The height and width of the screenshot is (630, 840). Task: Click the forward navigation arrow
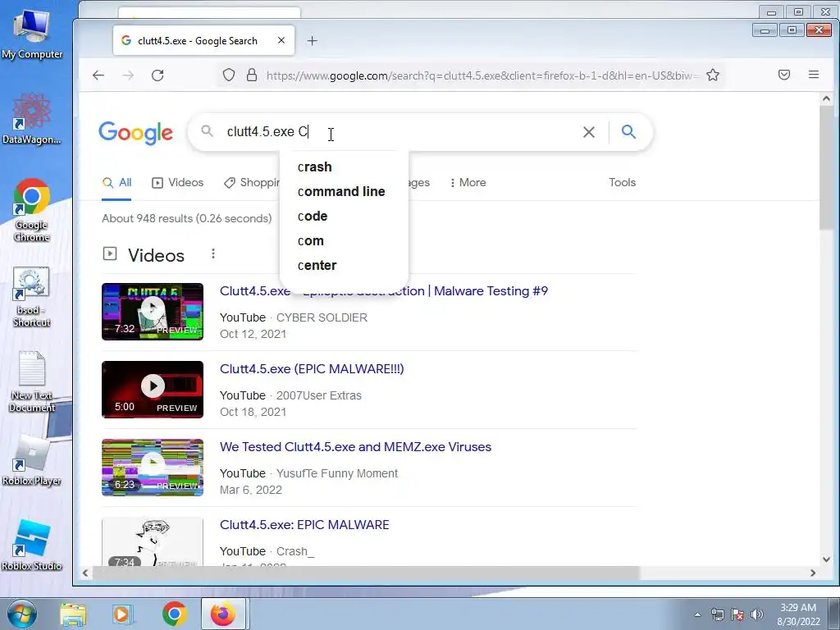pos(128,75)
